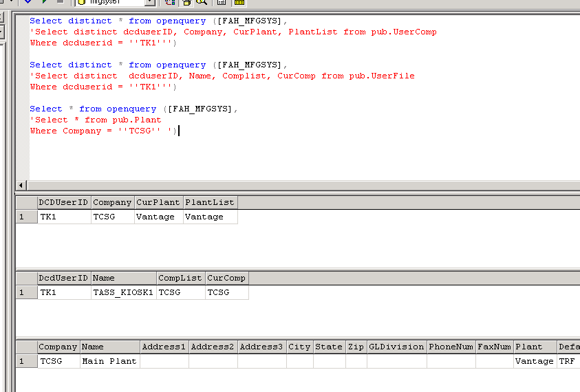580x392 pixels.
Task: Open the mfgsys61 database dropdown
Action: coord(150,2)
